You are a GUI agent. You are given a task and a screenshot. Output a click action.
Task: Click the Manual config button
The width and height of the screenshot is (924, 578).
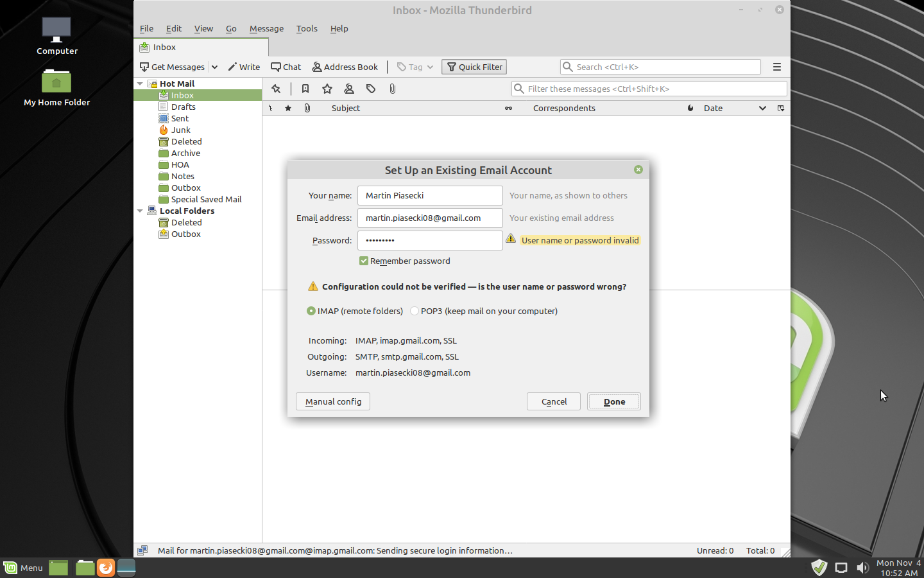pos(333,401)
